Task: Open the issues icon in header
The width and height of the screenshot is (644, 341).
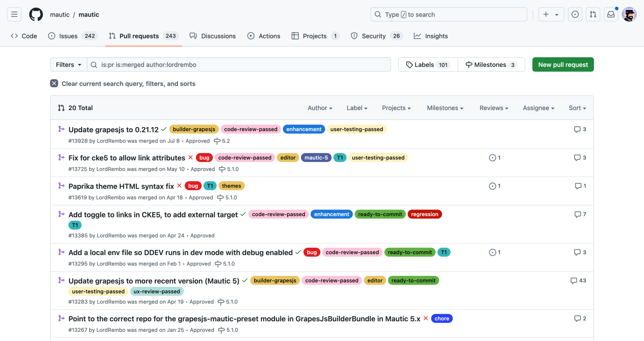Action: (x=575, y=14)
